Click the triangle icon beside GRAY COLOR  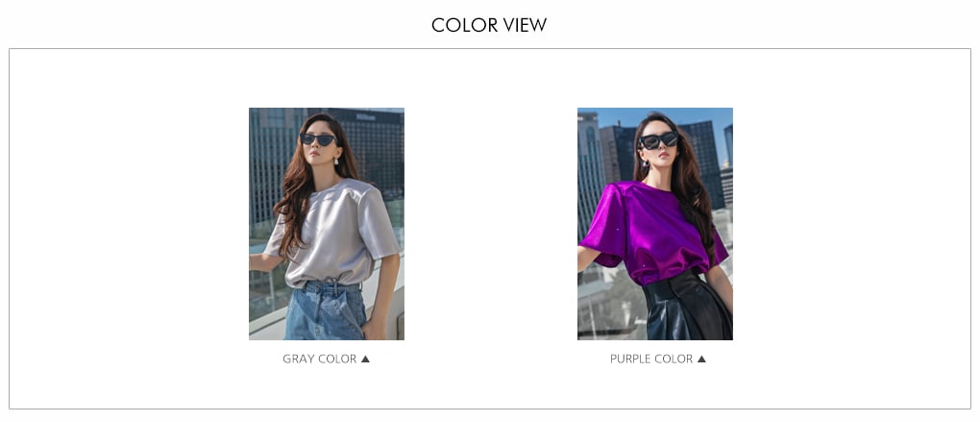366,359
